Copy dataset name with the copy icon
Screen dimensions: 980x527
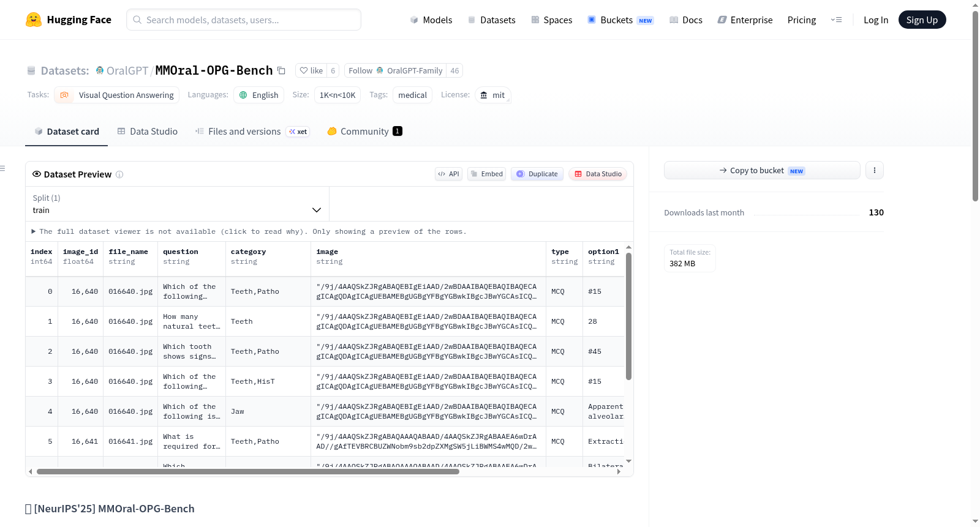pyautogui.click(x=281, y=70)
